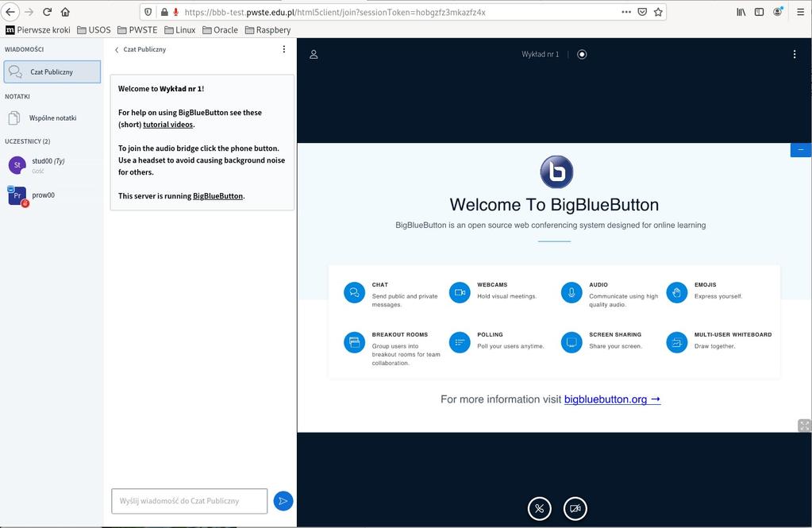The image size is (812, 528).
Task: Open meeting options three-dot menu
Action: [795, 55]
